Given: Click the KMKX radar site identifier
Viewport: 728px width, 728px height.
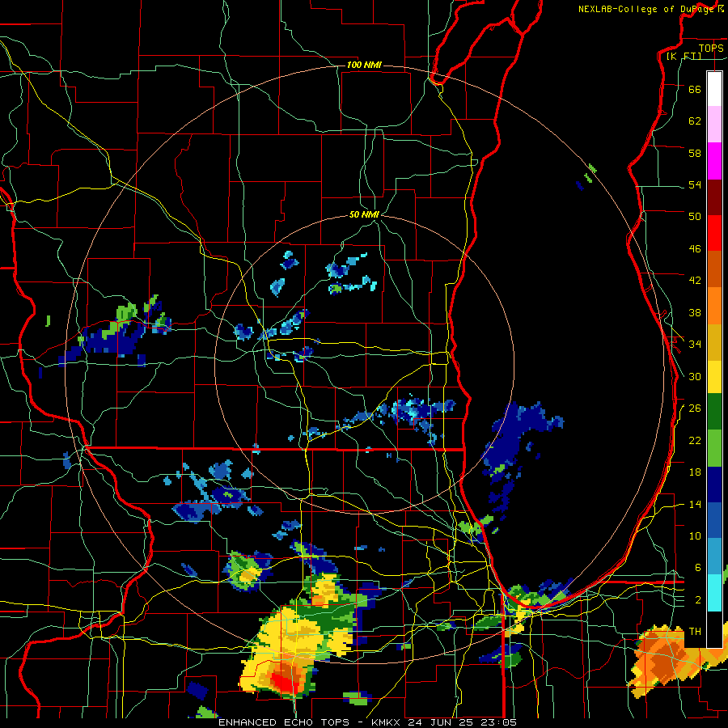Looking at the screenshot, I should (387, 722).
